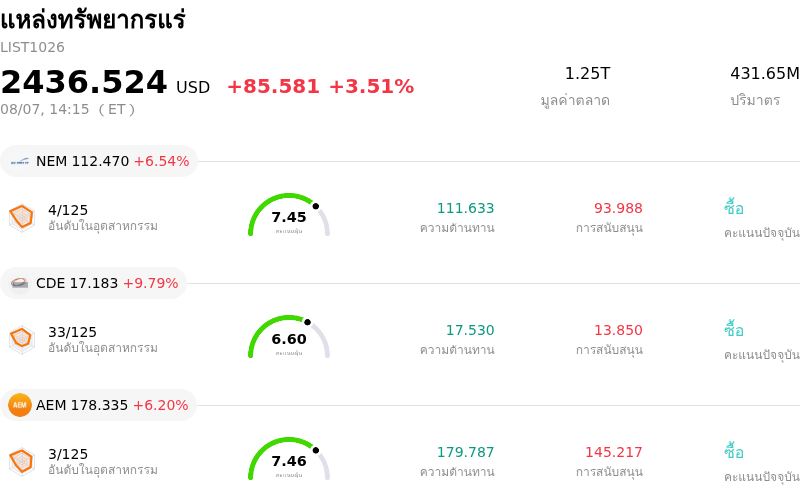800x499 pixels.
Task: Click the 7.46 score gauge for AEM
Action: pyautogui.click(x=289, y=459)
